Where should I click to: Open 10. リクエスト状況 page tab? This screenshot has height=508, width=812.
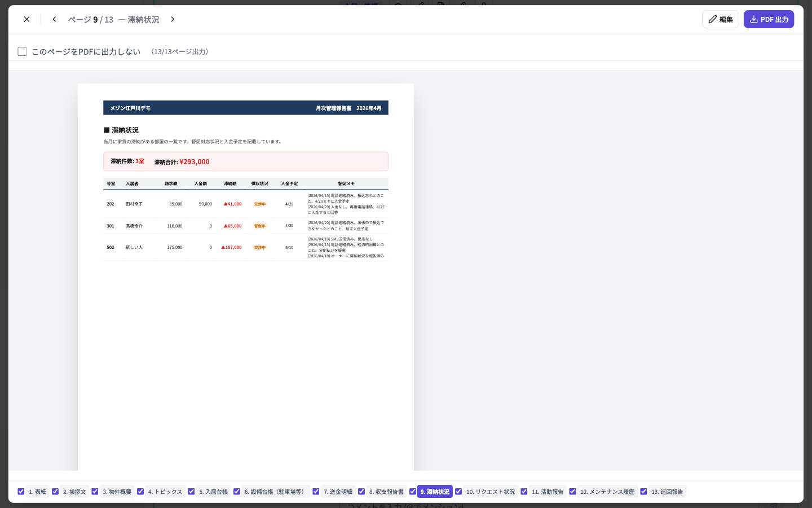tap(491, 492)
